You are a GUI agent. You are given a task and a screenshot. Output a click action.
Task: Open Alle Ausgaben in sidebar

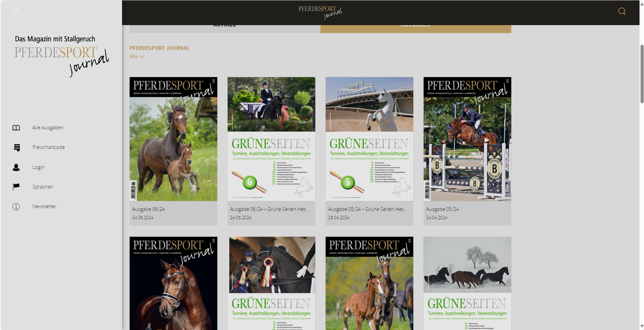(x=48, y=128)
